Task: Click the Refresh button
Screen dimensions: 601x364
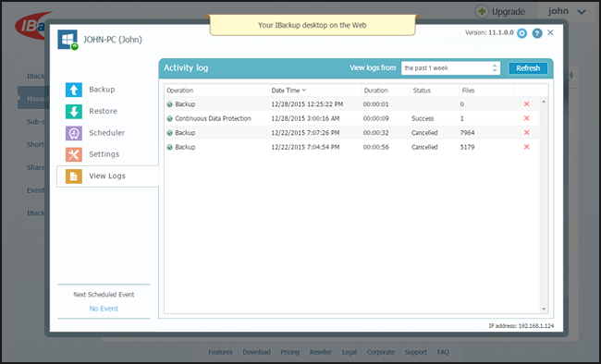Action: pyautogui.click(x=528, y=68)
